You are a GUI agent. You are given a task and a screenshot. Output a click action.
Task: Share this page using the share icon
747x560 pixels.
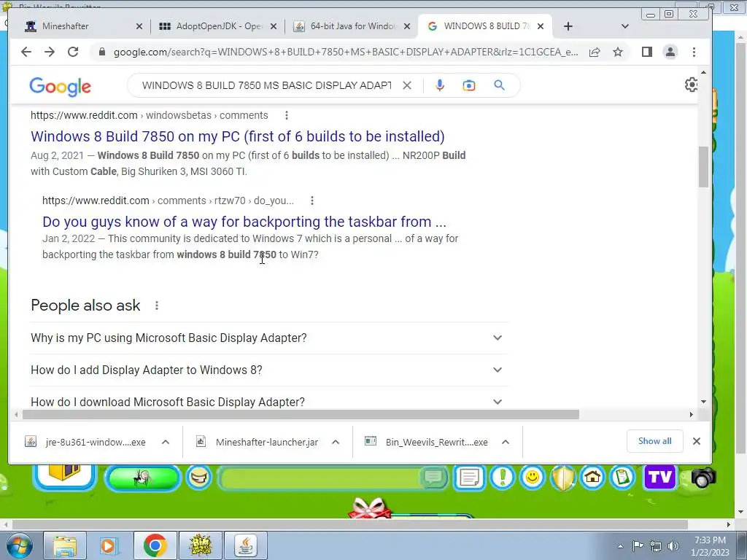point(595,52)
